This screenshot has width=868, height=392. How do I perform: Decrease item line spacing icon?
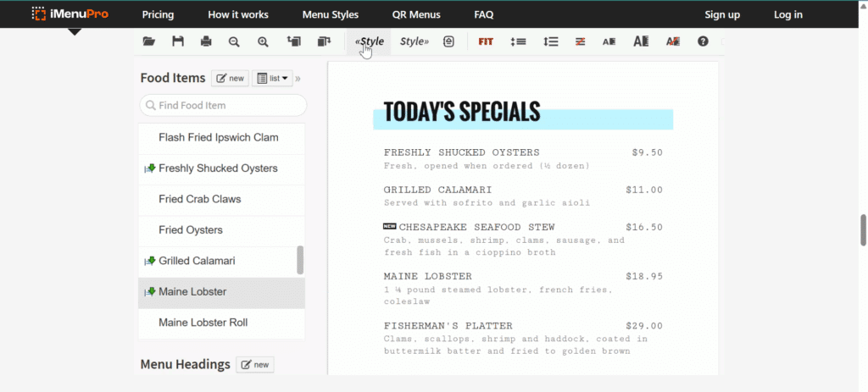click(518, 41)
